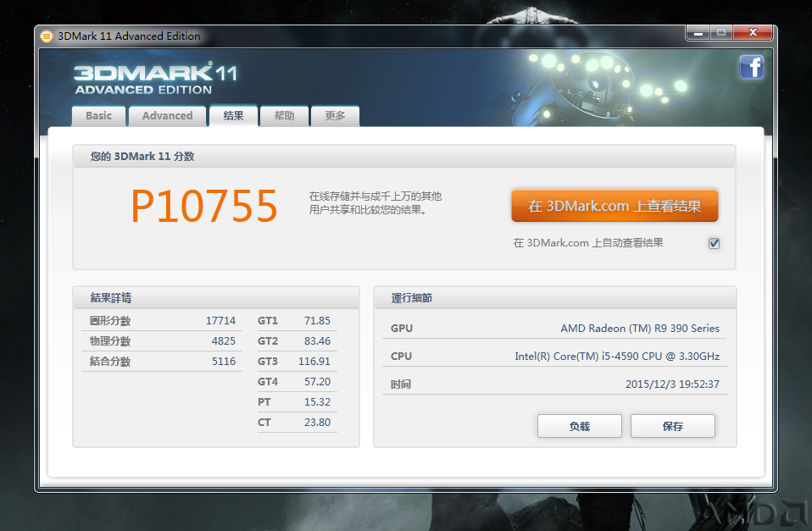Click the 結果詳情 panel header
The height and width of the screenshot is (531, 812).
pyautogui.click(x=111, y=297)
